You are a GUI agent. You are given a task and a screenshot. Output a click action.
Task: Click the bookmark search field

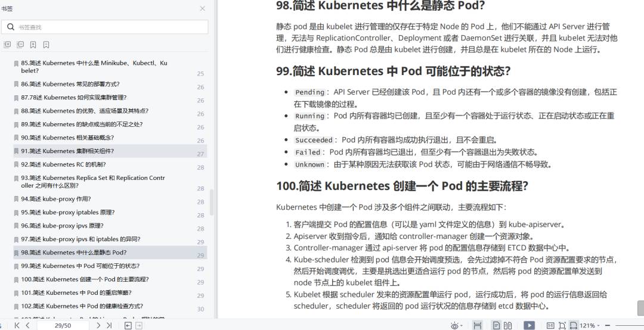pyautogui.click(x=105, y=27)
